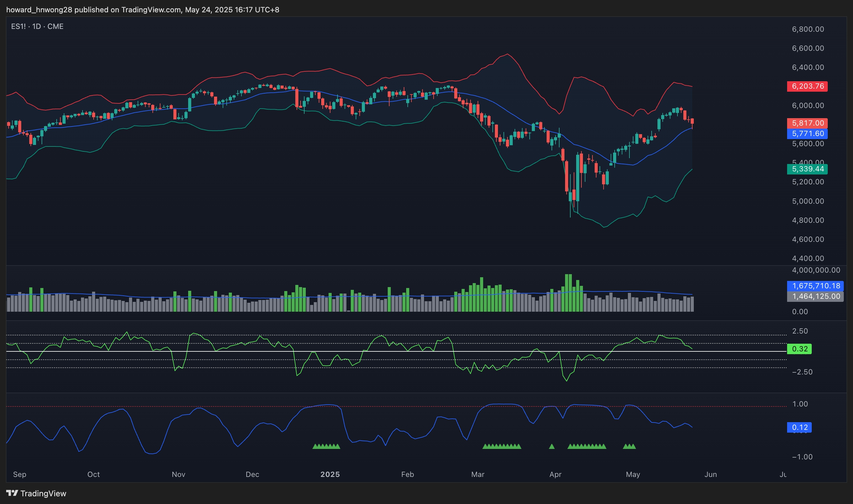The width and height of the screenshot is (853, 504).
Task: Click the Jun label on the time axis
Action: [x=711, y=474]
